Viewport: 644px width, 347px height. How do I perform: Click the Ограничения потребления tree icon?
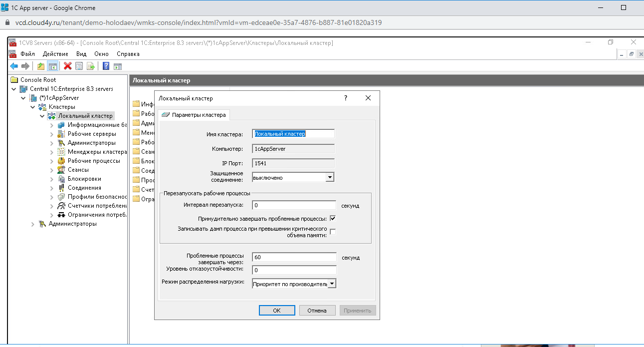61,215
